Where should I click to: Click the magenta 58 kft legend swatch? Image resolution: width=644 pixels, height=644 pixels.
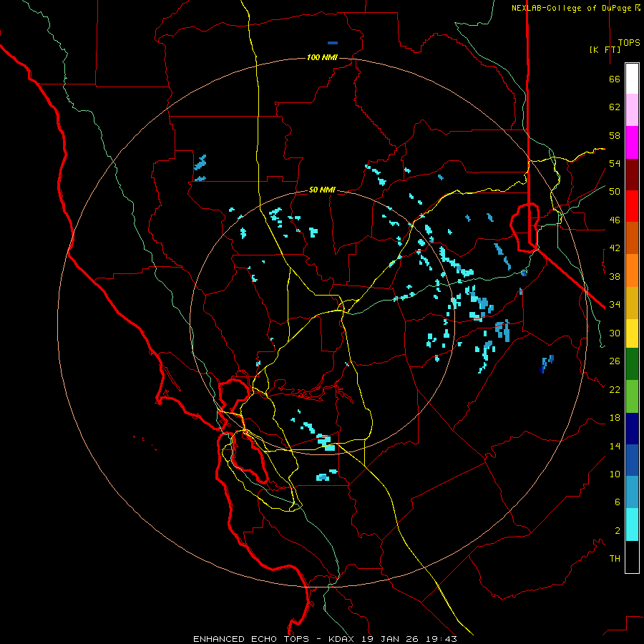tap(632, 142)
